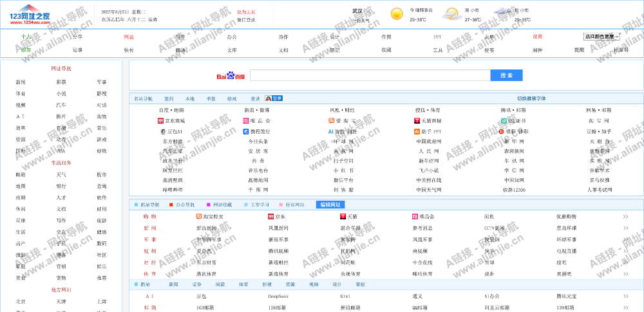
Task: Click the 武汉 city weather label
Action: [x=357, y=11]
